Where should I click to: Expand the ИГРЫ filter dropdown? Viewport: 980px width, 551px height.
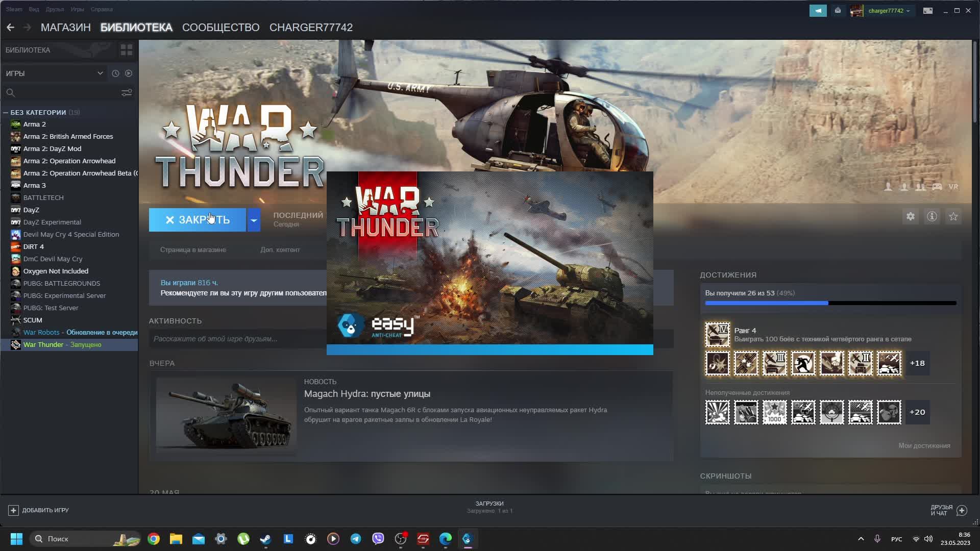(100, 73)
